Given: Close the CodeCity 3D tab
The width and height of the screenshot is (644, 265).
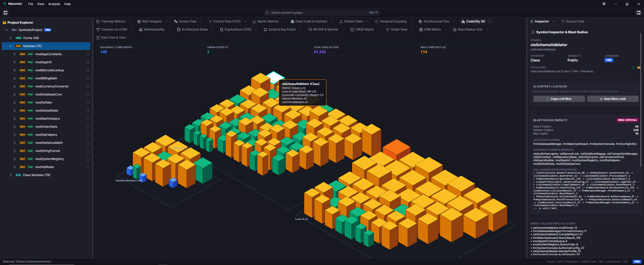Looking at the screenshot, I should [x=489, y=21].
